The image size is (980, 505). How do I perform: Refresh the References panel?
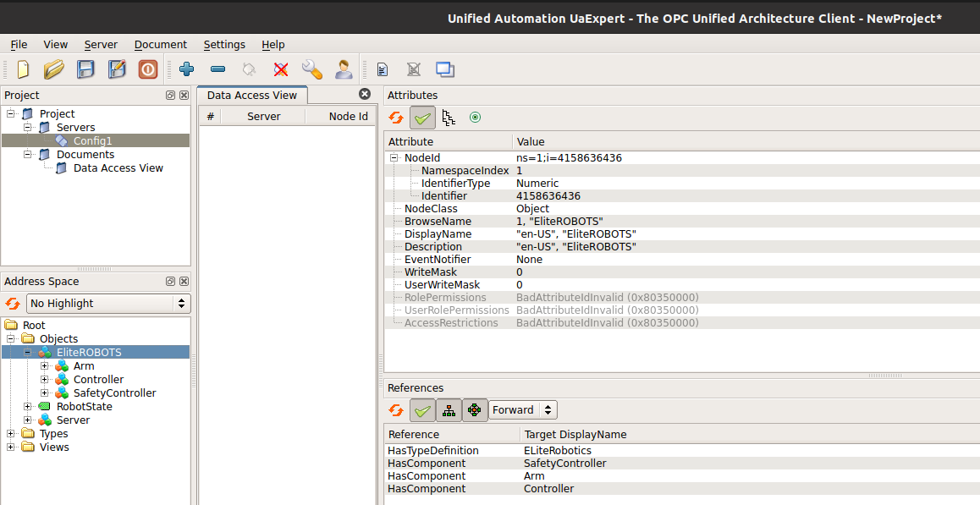coord(395,409)
